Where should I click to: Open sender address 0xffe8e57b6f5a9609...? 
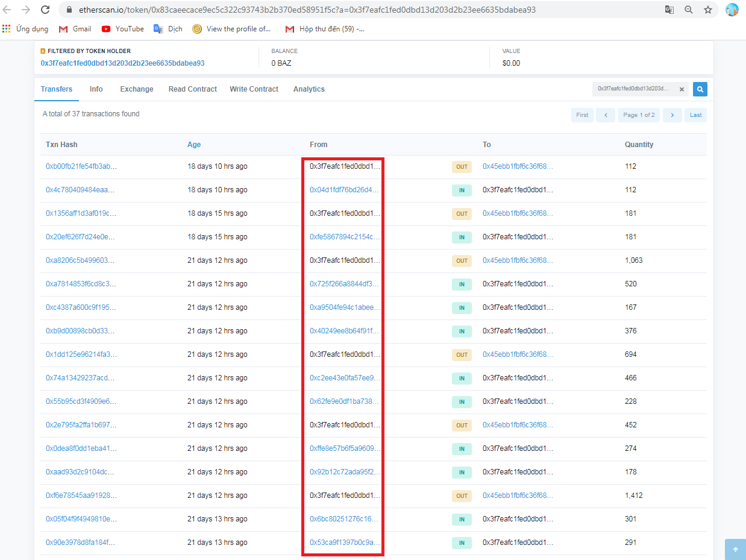[x=345, y=448]
